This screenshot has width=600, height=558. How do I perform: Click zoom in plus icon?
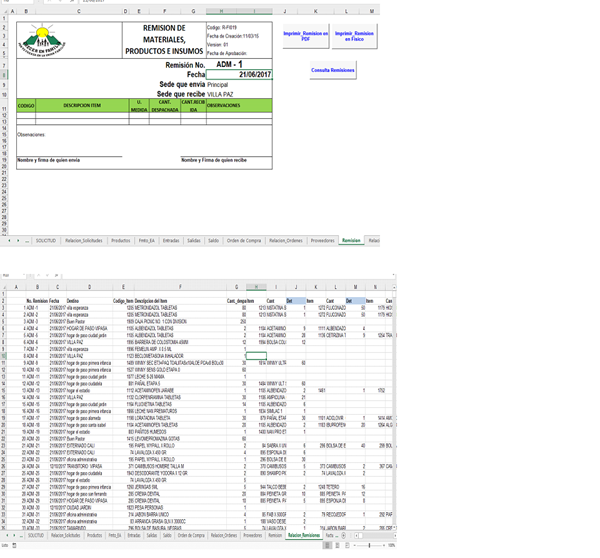(x=384, y=545)
